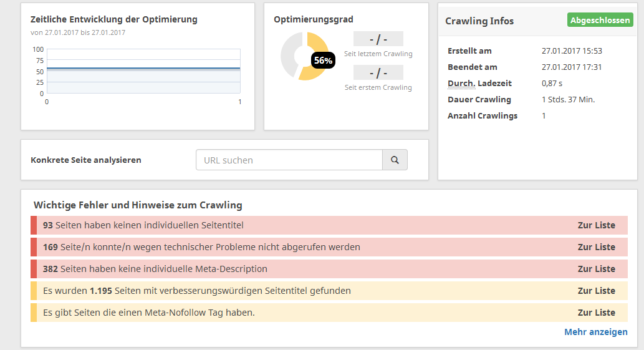Type in the URL suchen field
Image resolution: width=644 pixels, height=350 pixels.
coord(289,160)
